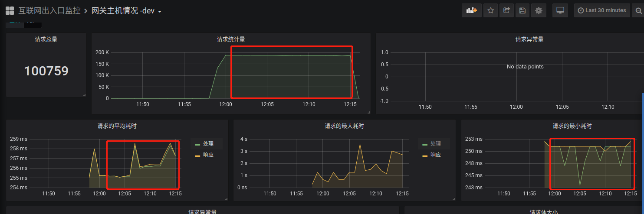Viewport: 644px width, 214px height.
Task: Open the 请求的最小耗时 panel title menu
Action: click(x=572, y=126)
